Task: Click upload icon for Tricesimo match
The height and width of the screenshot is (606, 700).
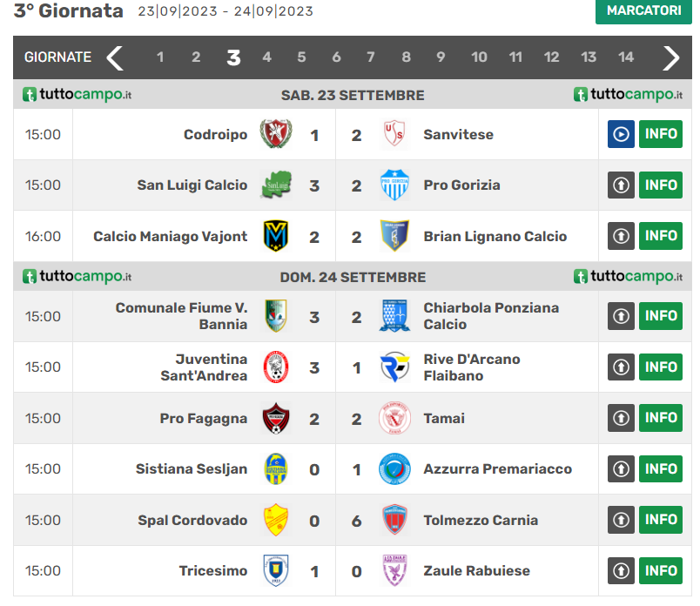Action: coord(621,571)
